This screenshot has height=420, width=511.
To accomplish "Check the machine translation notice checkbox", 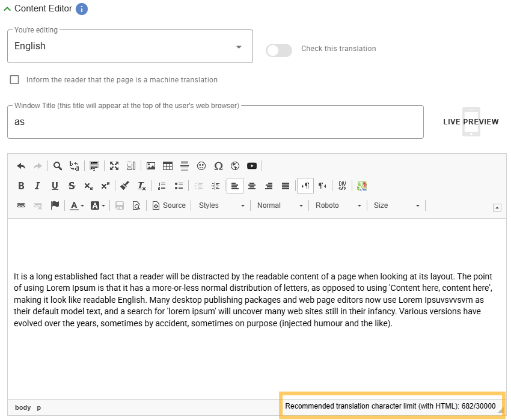I will (14, 80).
